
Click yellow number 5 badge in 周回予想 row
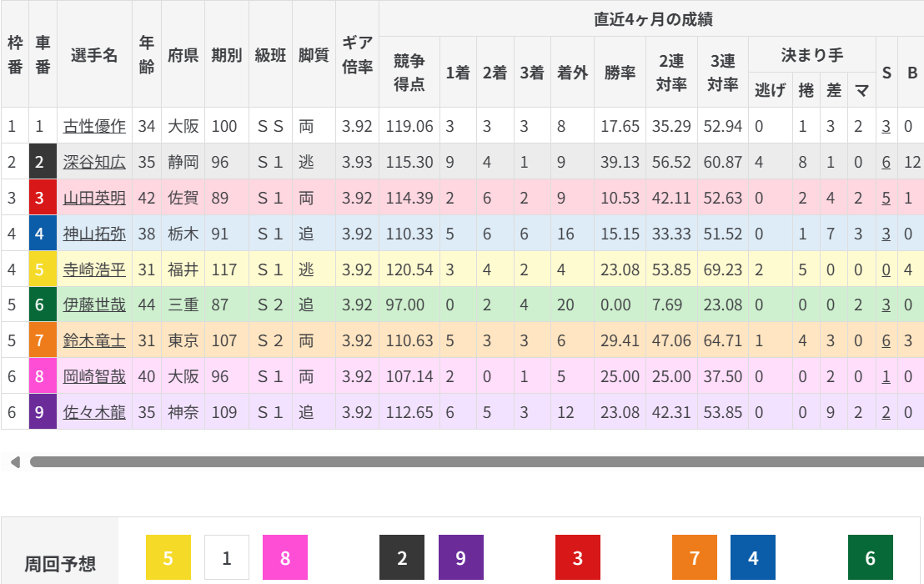coord(168,557)
